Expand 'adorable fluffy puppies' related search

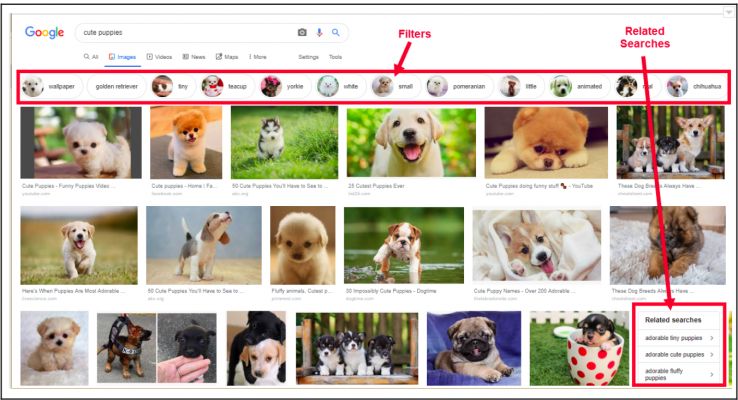tap(680, 374)
